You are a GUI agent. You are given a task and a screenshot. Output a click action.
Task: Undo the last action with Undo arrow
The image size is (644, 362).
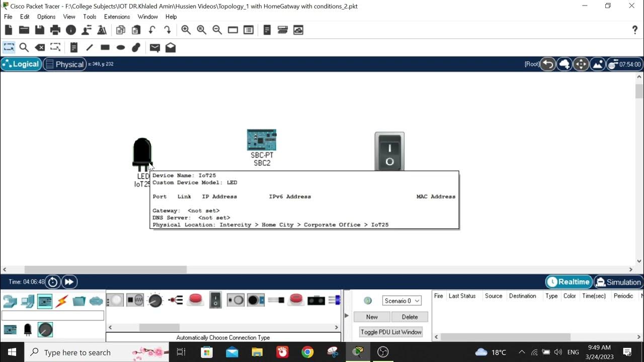click(x=152, y=30)
